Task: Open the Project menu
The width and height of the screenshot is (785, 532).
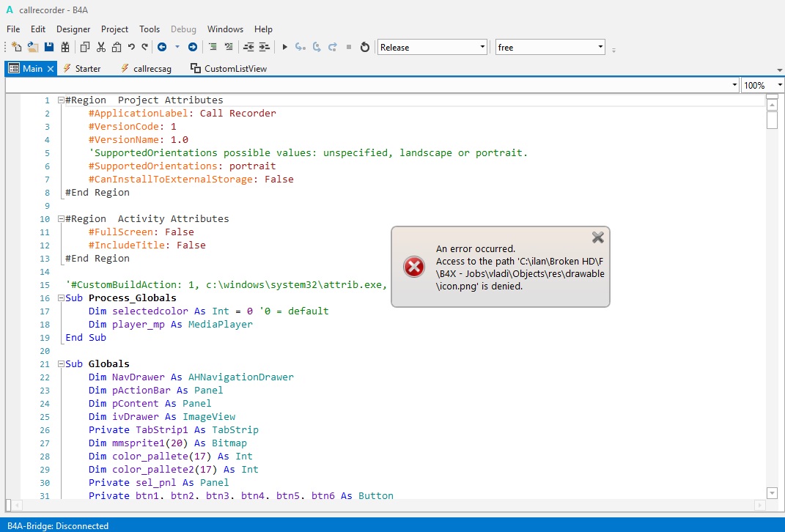Action: pyautogui.click(x=114, y=29)
